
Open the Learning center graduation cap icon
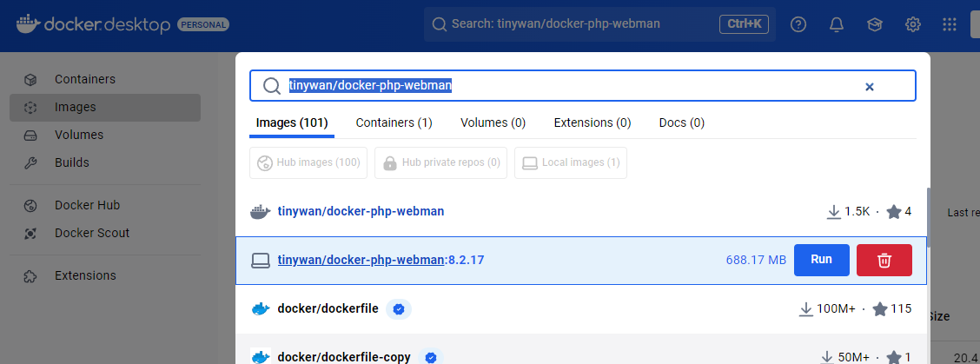(x=874, y=24)
